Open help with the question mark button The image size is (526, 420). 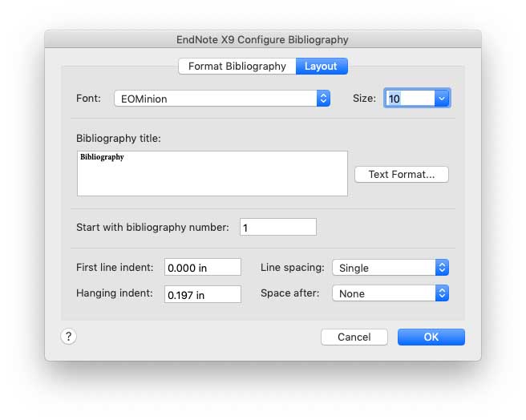pos(68,336)
